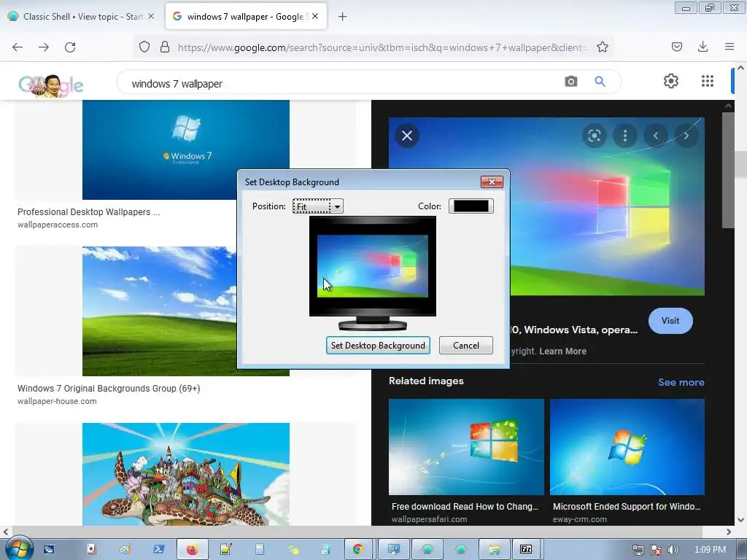Viewport: 747px width, 560px height.
Task: Open the tracking protection shield icon
Action: (x=144, y=47)
